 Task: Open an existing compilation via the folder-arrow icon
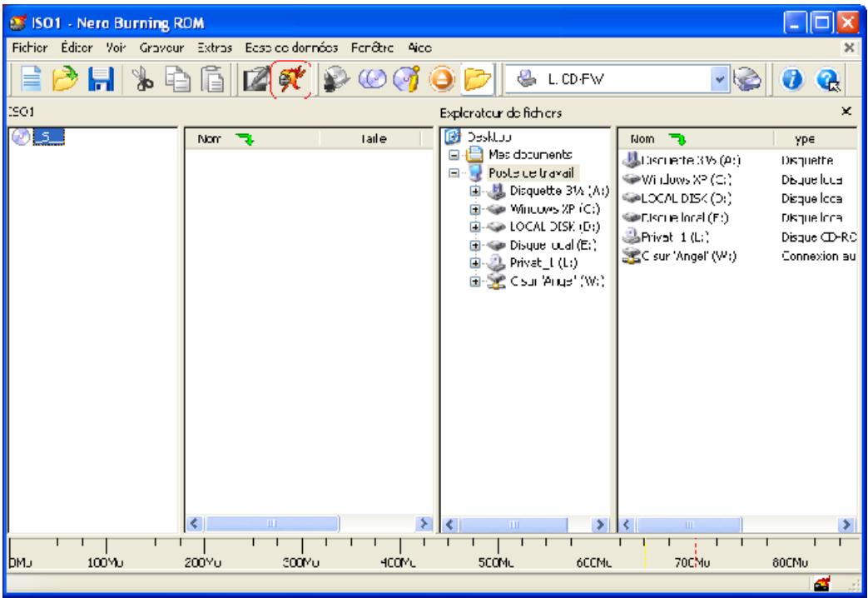pos(65,80)
